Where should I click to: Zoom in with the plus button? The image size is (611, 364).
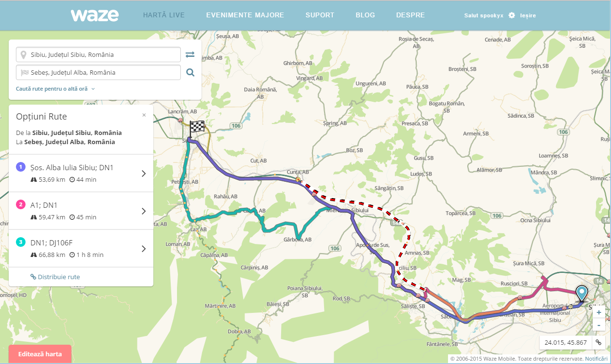(598, 312)
